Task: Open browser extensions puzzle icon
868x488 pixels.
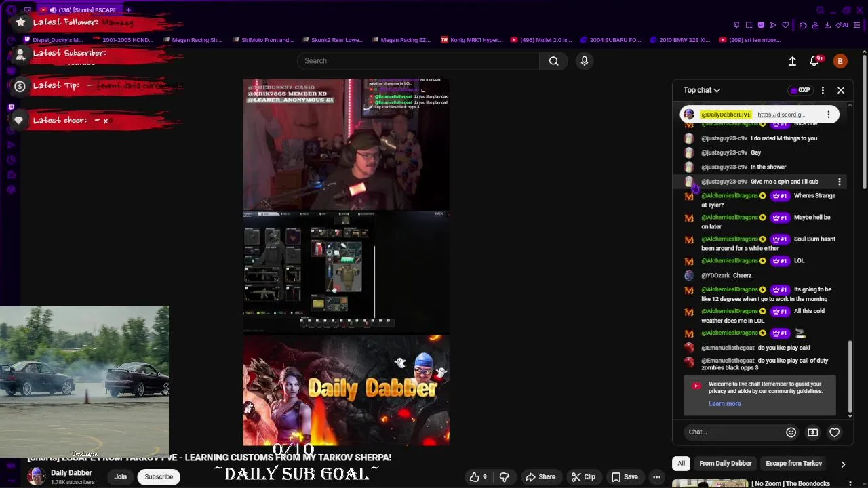Action: pos(803,25)
